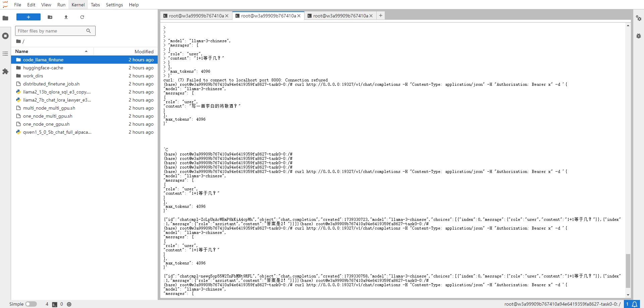Close the third terminal tab
The image size is (644, 308).
[371, 16]
